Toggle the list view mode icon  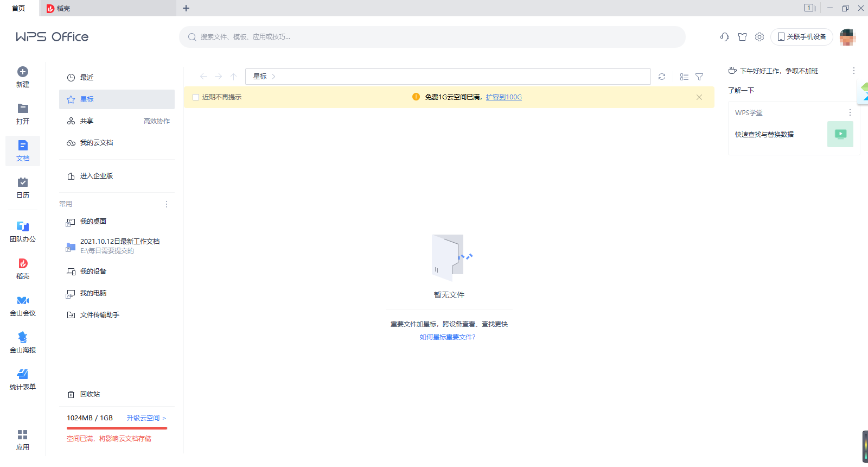(x=684, y=77)
